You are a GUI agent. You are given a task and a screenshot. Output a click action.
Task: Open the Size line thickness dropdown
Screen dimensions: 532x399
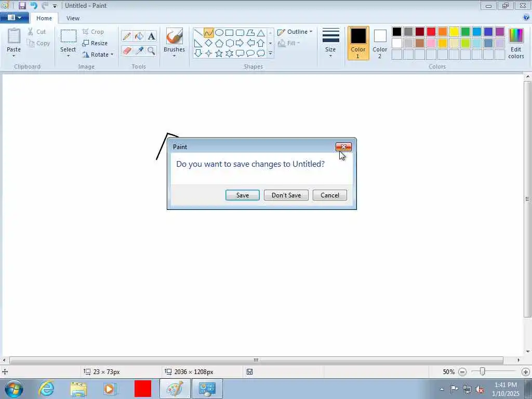tap(330, 44)
